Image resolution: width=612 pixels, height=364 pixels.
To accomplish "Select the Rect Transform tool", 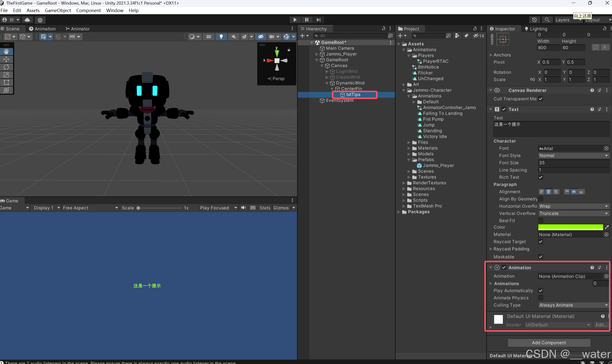I will click(x=6, y=82).
